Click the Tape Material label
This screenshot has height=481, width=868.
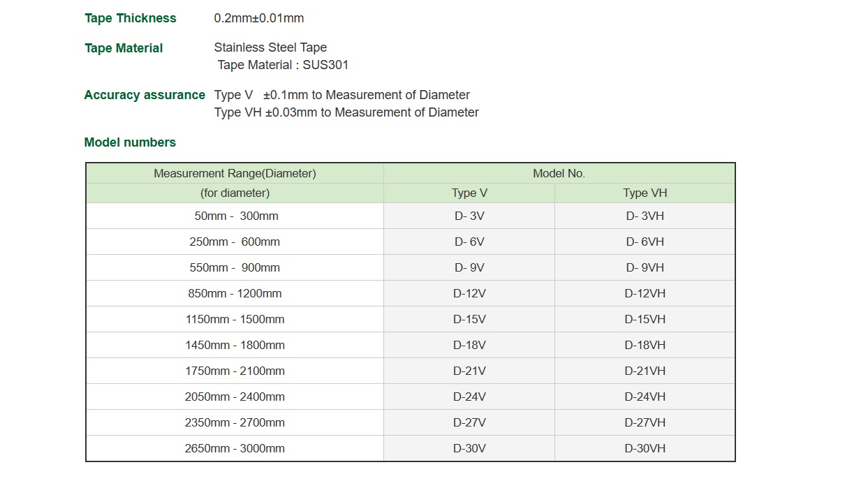124,48
